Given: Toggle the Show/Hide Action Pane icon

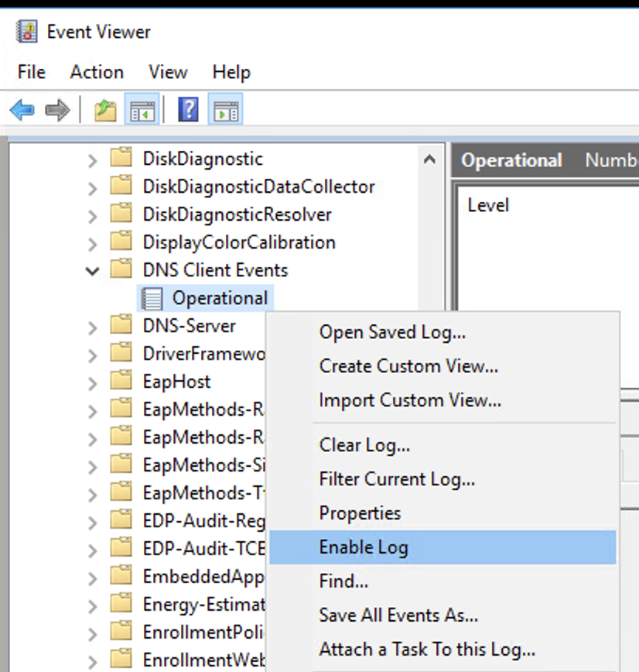Looking at the screenshot, I should (x=226, y=110).
